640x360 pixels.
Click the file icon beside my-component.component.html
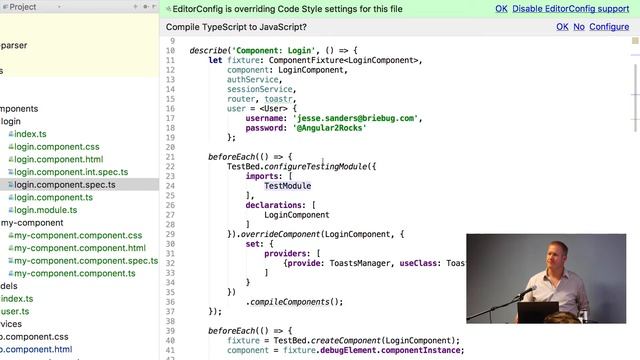[11, 248]
